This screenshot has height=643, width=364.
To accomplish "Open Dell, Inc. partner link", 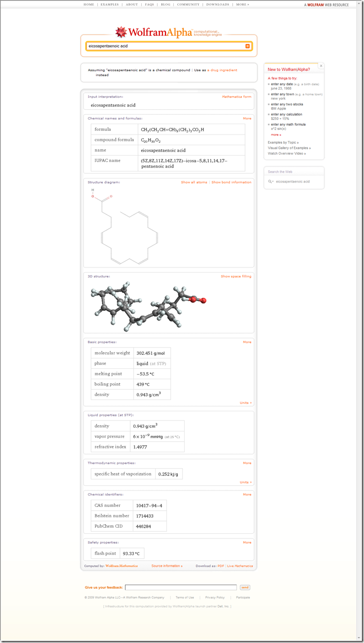I will pos(224,606).
